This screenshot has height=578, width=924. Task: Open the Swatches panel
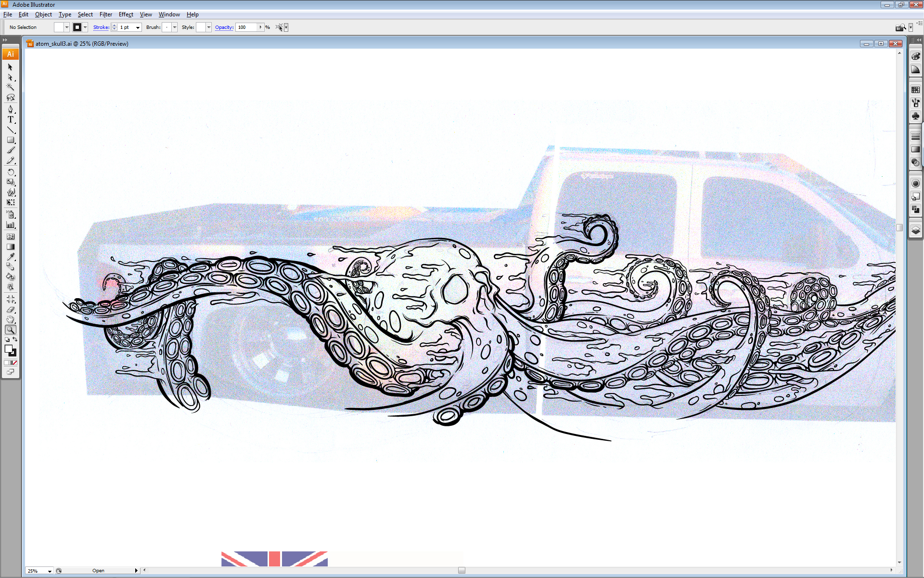[x=915, y=90]
